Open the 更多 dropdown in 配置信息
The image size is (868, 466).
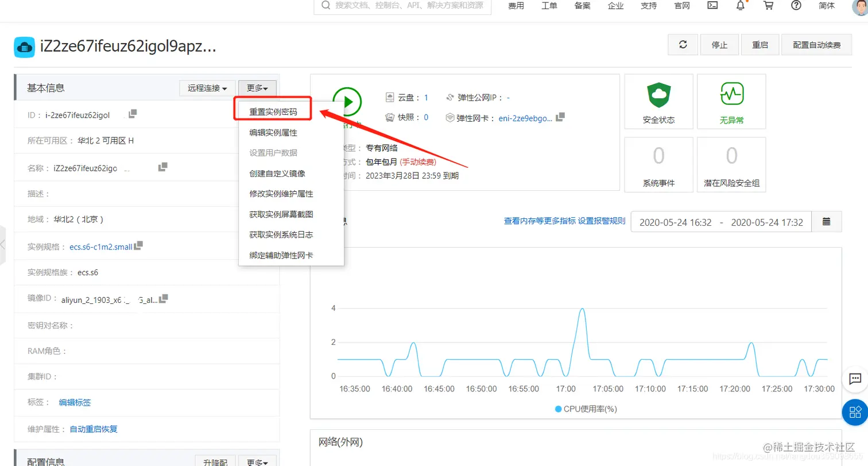pos(257,462)
